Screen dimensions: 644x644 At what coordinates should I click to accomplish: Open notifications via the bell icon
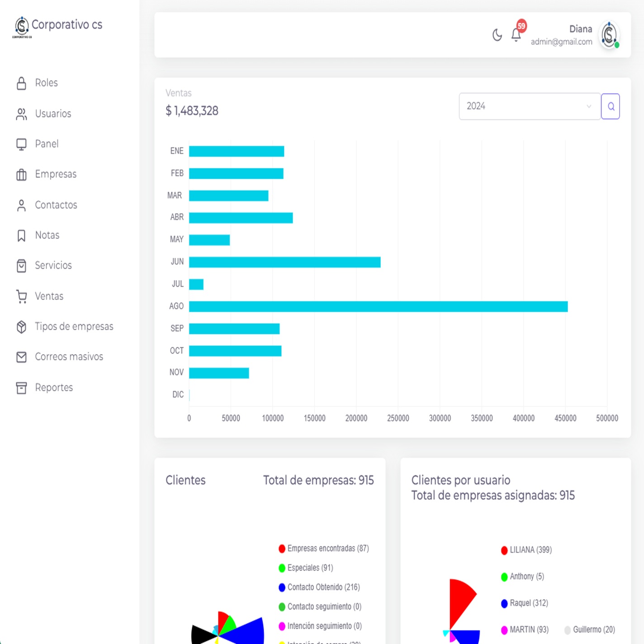(x=516, y=35)
